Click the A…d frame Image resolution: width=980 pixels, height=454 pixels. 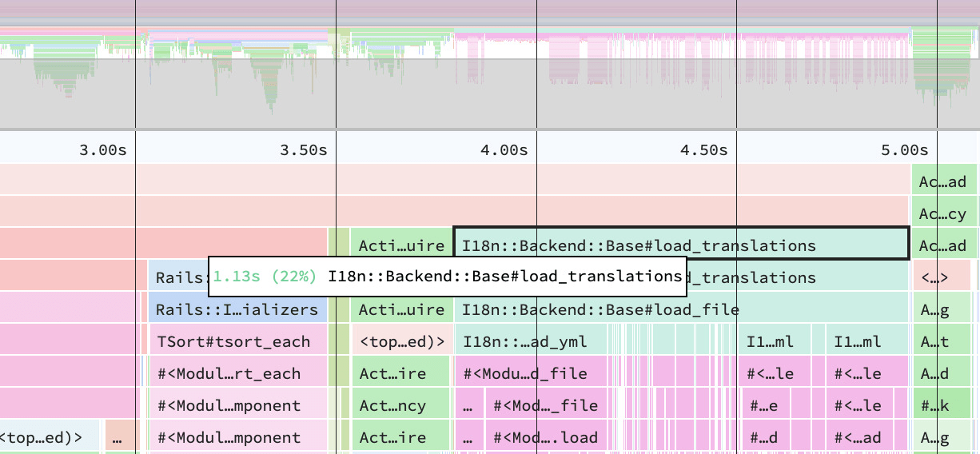pyautogui.click(x=942, y=372)
